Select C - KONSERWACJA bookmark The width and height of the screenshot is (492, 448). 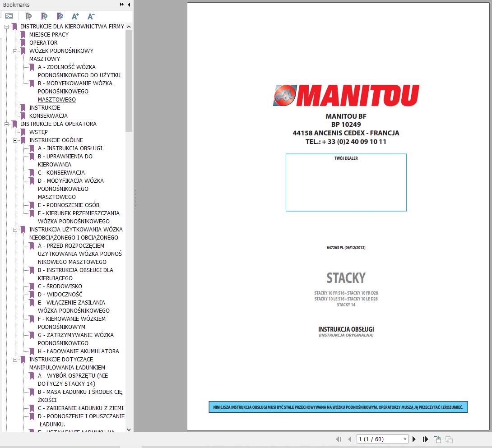(x=61, y=172)
